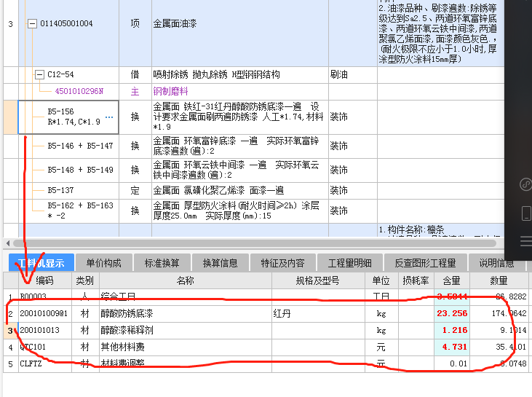532x397 pixels.
Task: Click the 单位 column header
Action: pyautogui.click(x=381, y=280)
